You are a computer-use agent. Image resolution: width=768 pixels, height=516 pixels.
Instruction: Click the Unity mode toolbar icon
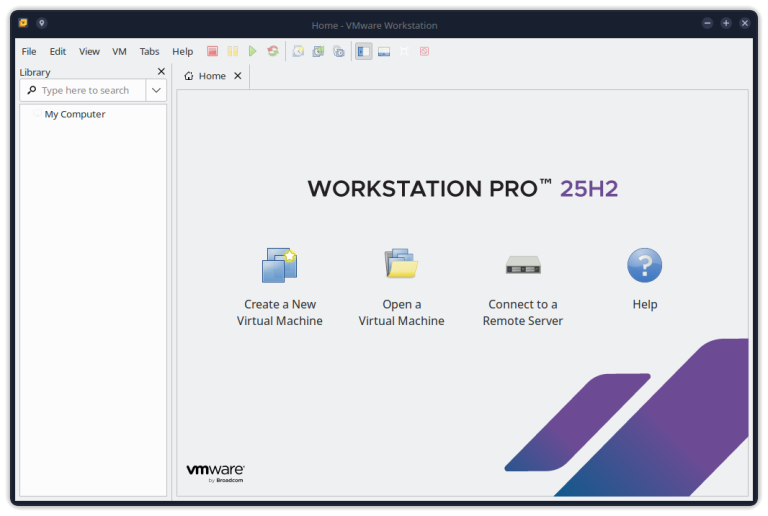pos(424,51)
